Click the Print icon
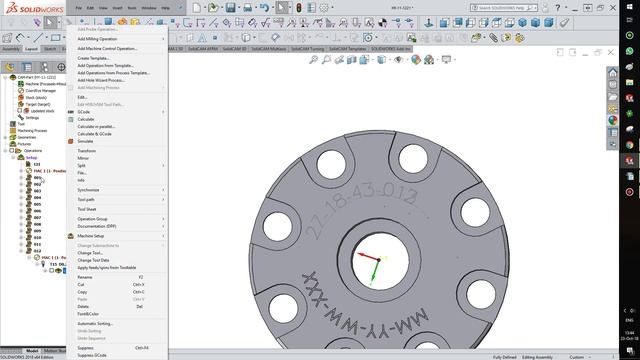The width and height of the screenshot is (640, 360). tap(247, 7)
